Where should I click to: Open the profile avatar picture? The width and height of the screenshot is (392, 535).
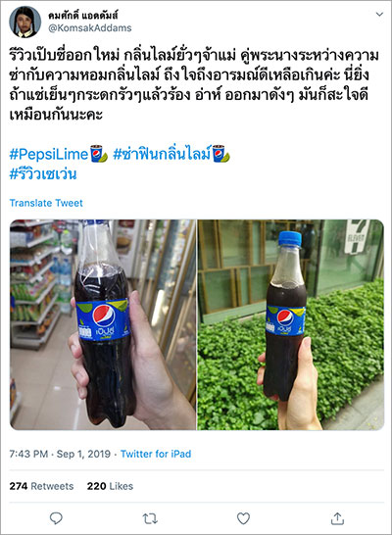[x=24, y=22]
